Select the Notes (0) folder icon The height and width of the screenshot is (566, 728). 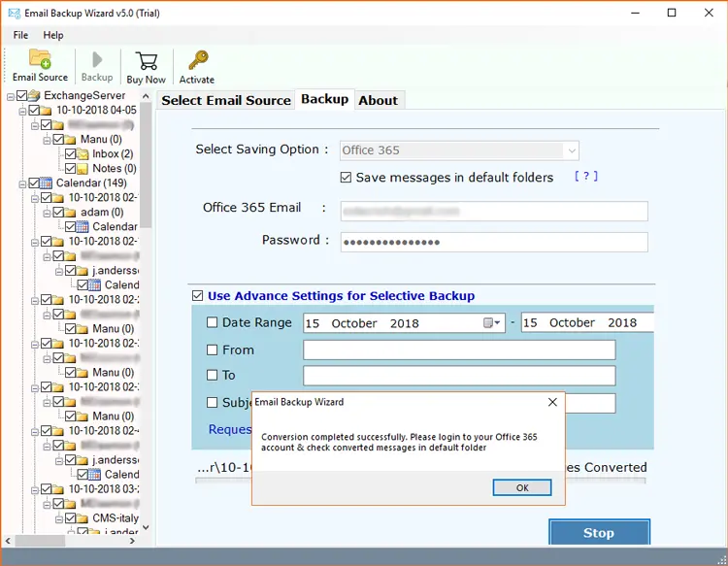[x=82, y=168]
